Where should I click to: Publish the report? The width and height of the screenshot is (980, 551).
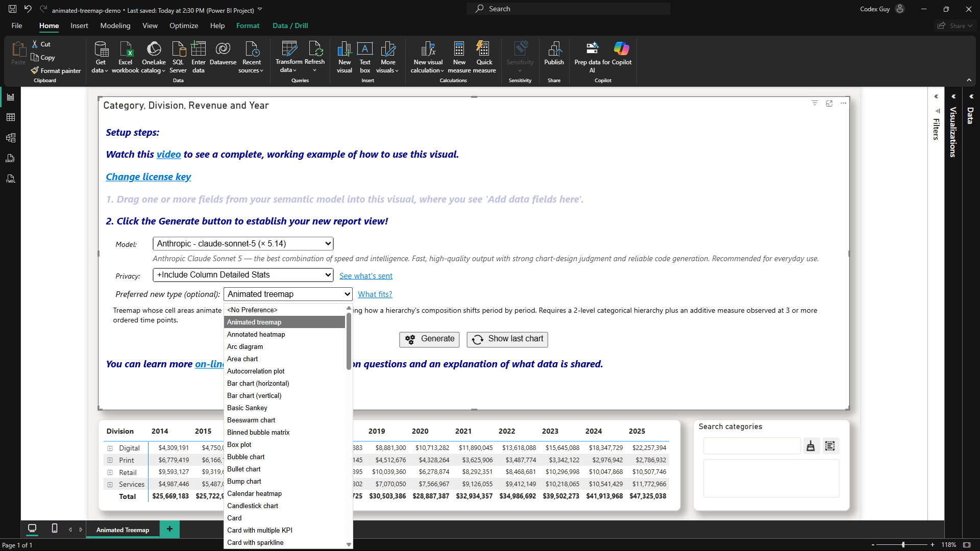coord(554,54)
